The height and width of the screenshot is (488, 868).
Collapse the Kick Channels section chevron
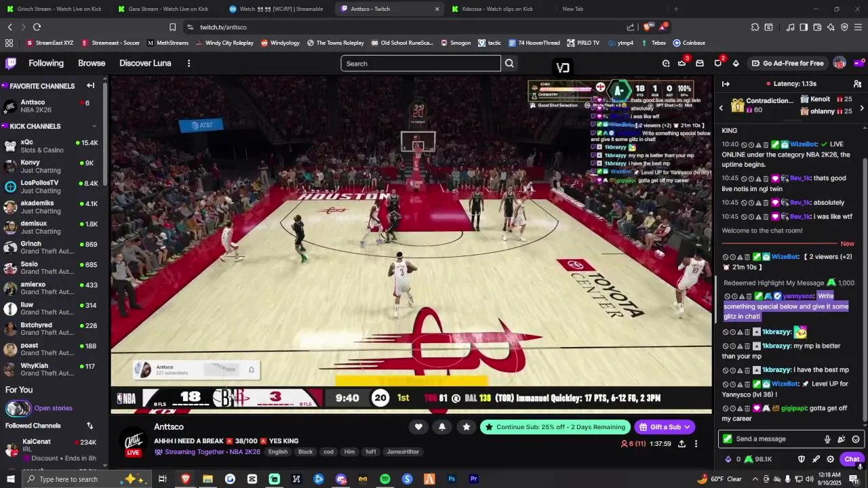pos(94,126)
